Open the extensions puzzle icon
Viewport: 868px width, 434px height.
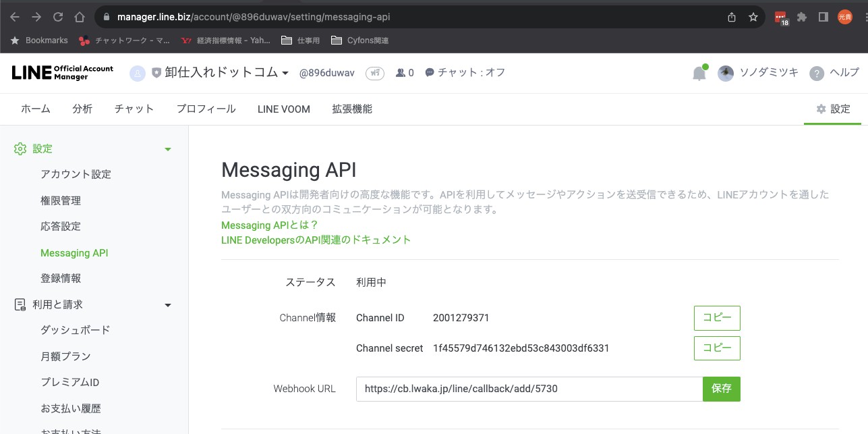(802, 17)
